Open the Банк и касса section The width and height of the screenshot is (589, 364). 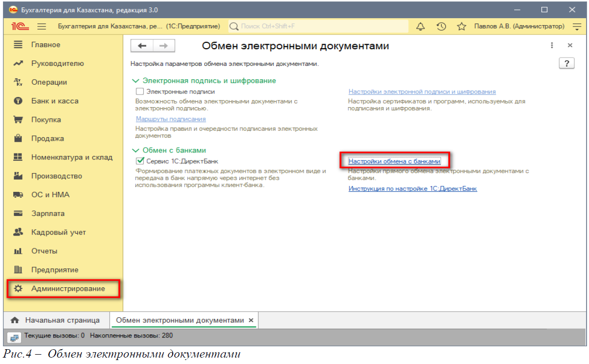point(55,101)
